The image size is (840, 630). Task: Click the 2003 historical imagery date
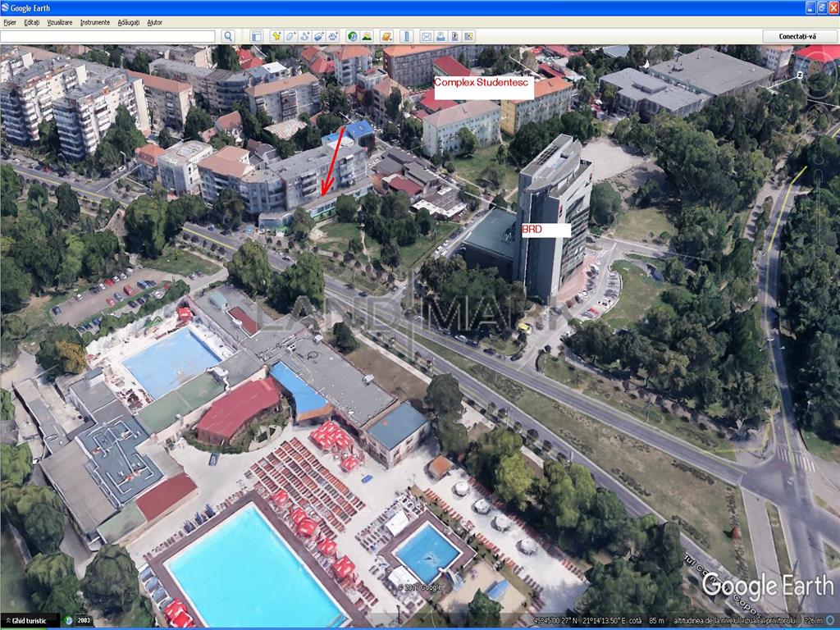(x=84, y=621)
